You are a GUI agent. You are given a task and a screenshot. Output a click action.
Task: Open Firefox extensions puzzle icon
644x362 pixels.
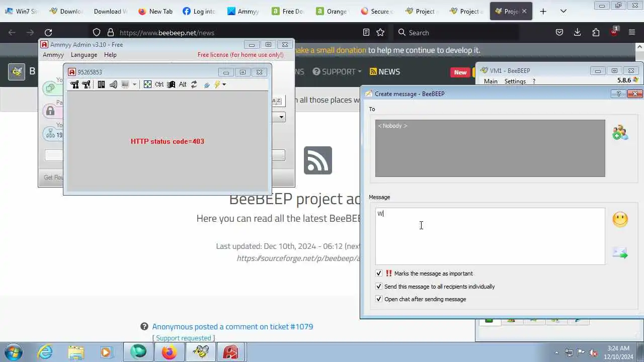(596, 33)
